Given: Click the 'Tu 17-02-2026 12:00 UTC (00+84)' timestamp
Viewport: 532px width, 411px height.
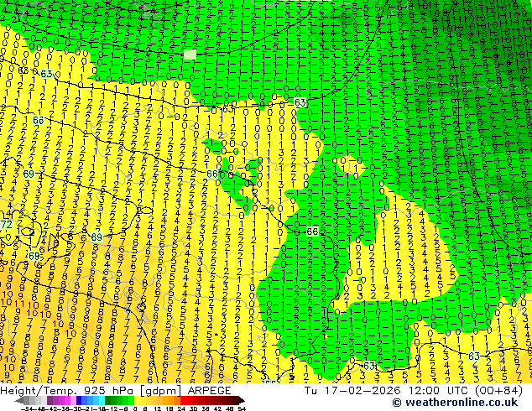Looking at the screenshot, I should coord(413,390).
